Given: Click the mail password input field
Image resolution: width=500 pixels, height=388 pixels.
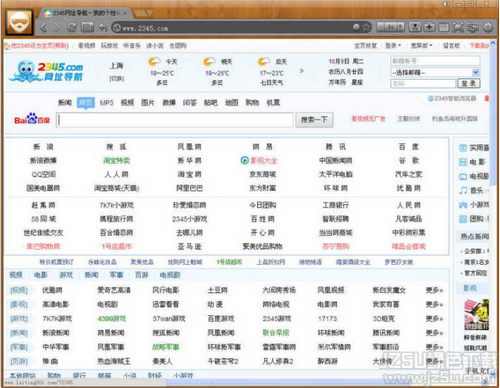Looking at the screenshot, I should pos(423,84).
